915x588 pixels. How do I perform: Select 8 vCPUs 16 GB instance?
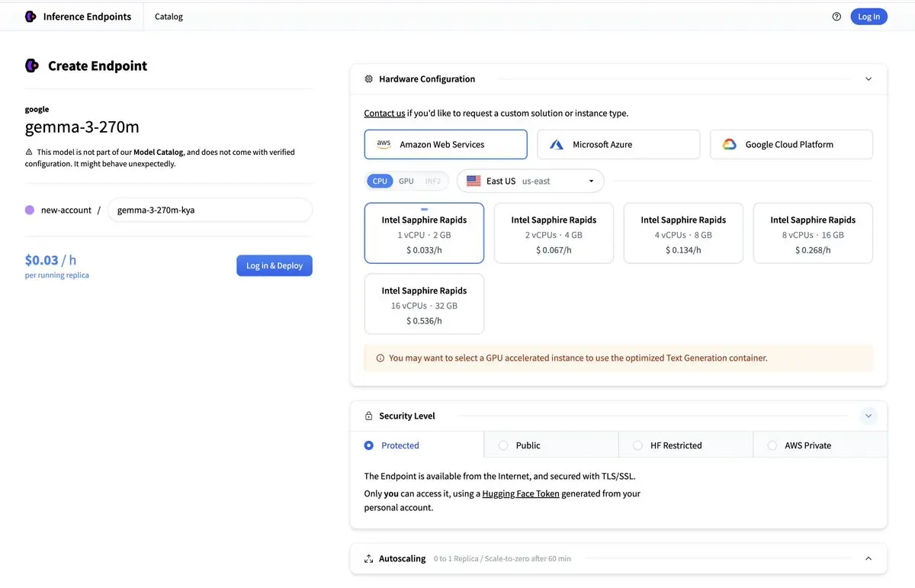click(x=813, y=233)
